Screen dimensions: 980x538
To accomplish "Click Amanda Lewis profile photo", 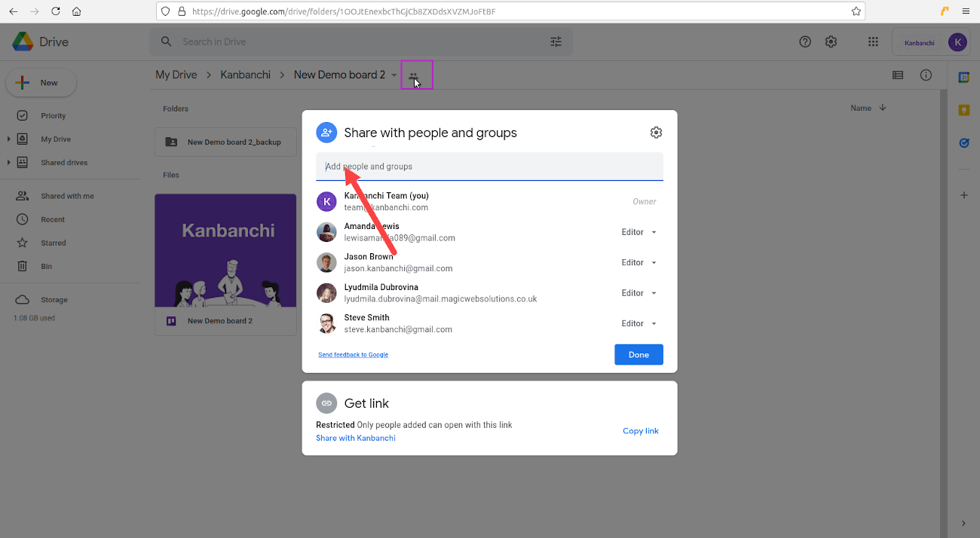I will 326,232.
